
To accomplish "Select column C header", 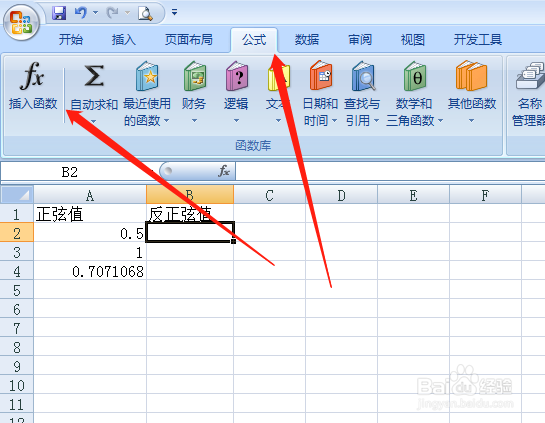I will [x=269, y=195].
